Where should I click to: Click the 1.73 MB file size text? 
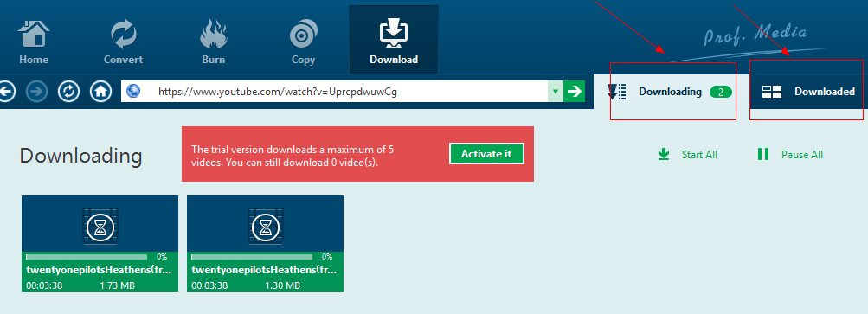(118, 285)
